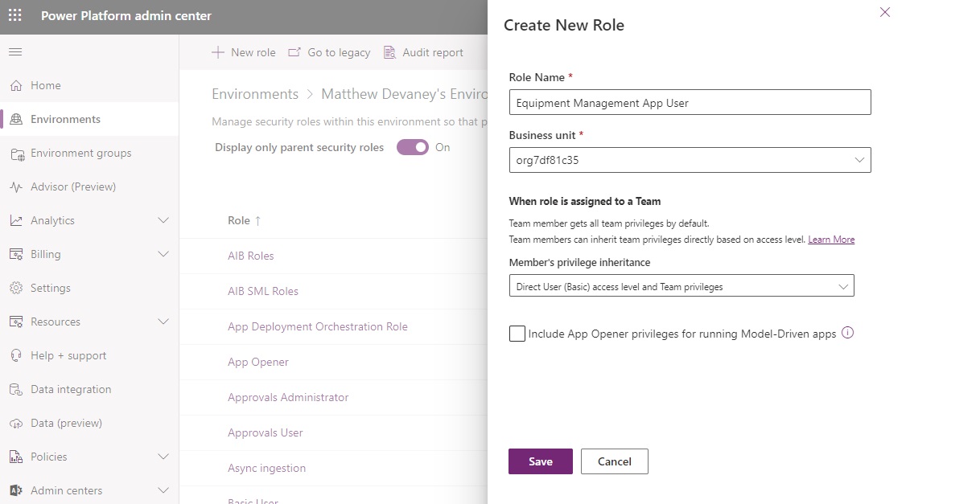Open the Business unit dropdown

[x=858, y=160]
